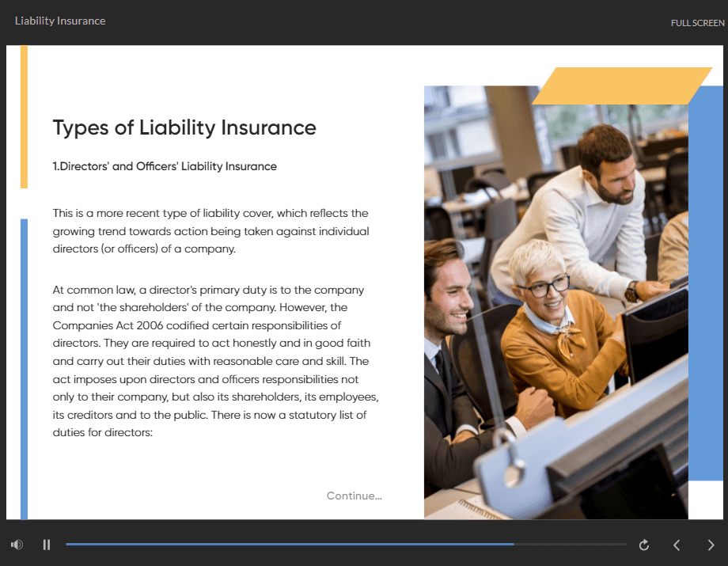Image resolution: width=728 pixels, height=566 pixels.
Task: Click the office team photo
Action: coord(556,302)
